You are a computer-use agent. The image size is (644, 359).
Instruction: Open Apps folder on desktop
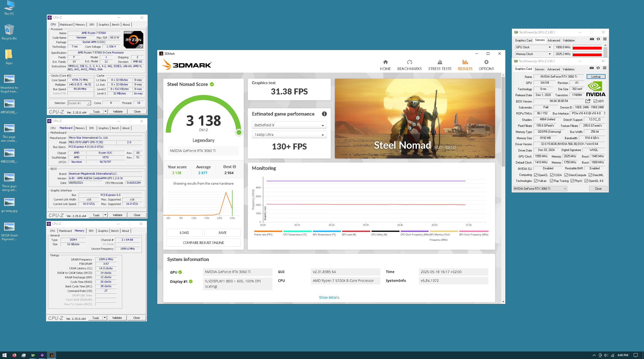(x=9, y=57)
